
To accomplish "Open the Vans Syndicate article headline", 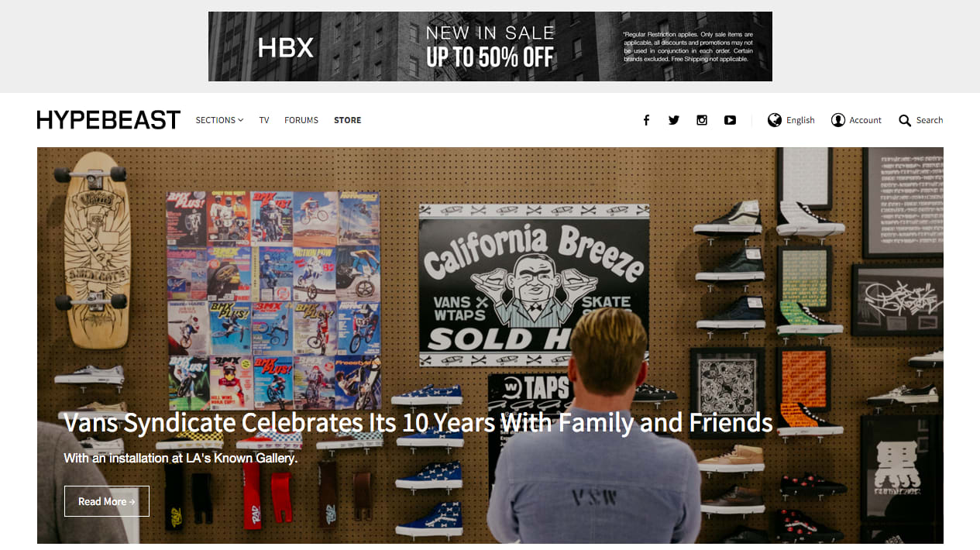I will [418, 423].
